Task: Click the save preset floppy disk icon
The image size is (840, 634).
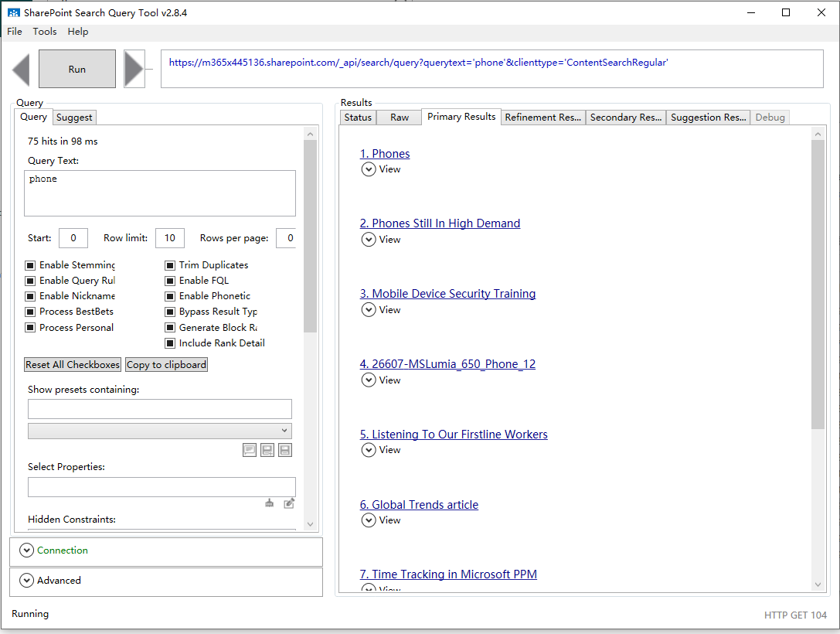Action: click(284, 450)
